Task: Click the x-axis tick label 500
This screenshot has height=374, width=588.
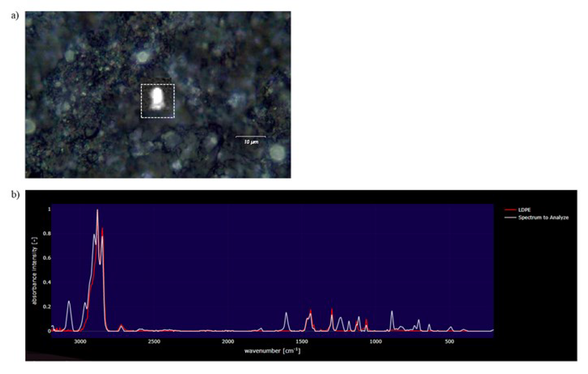Action: (449, 341)
